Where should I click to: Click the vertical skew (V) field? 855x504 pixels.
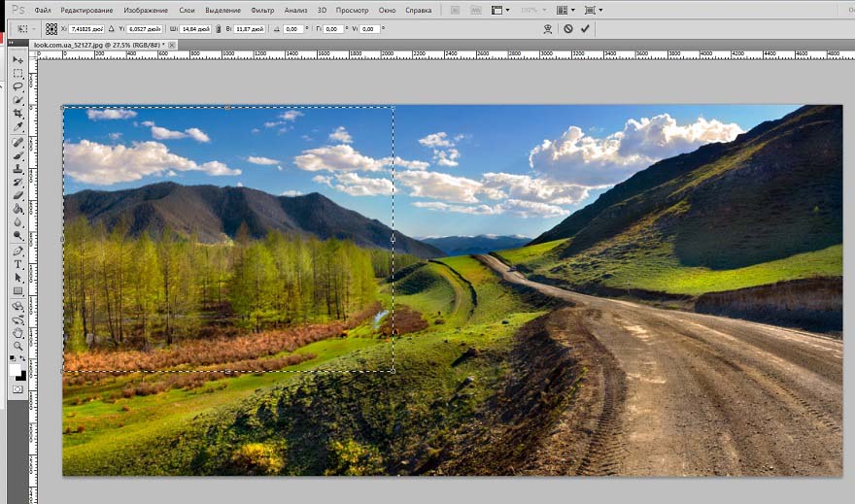(369, 29)
